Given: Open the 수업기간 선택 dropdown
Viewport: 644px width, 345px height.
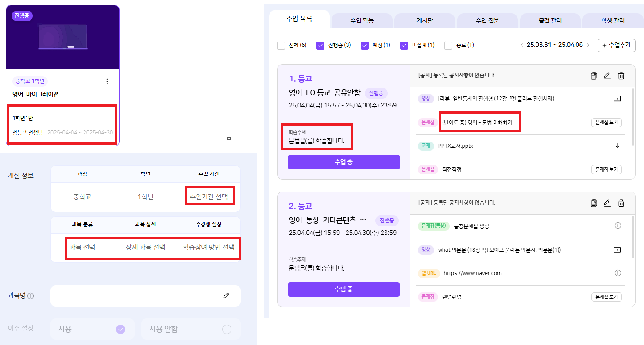Looking at the screenshot, I should pos(209,197).
